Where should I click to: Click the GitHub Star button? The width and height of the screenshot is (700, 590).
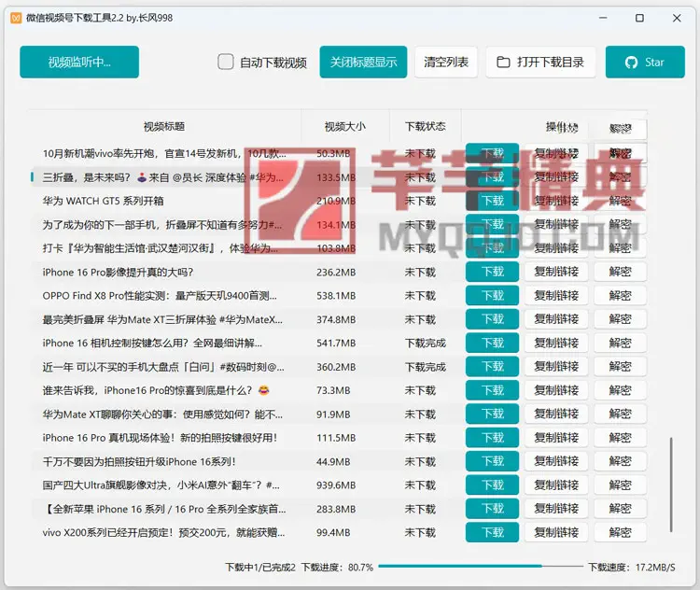click(644, 63)
